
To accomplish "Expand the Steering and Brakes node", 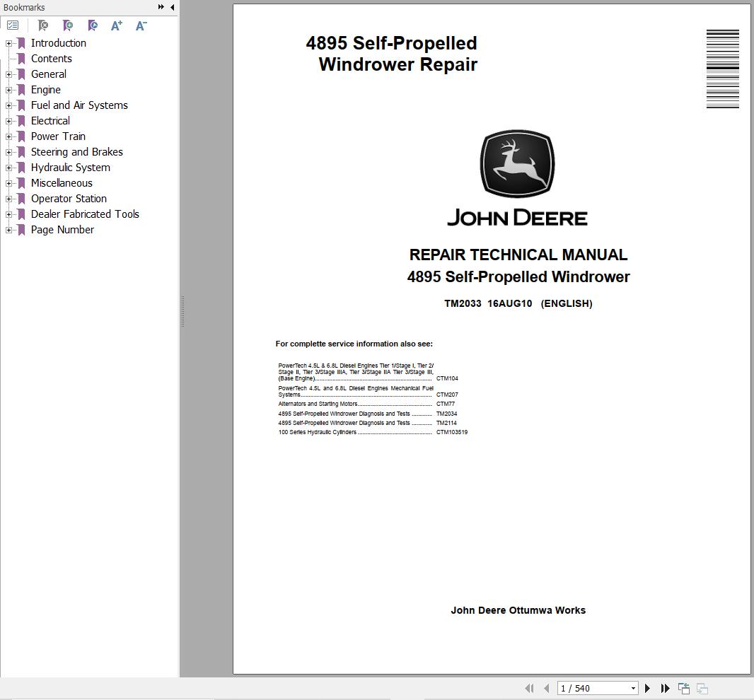I will pos(8,153).
